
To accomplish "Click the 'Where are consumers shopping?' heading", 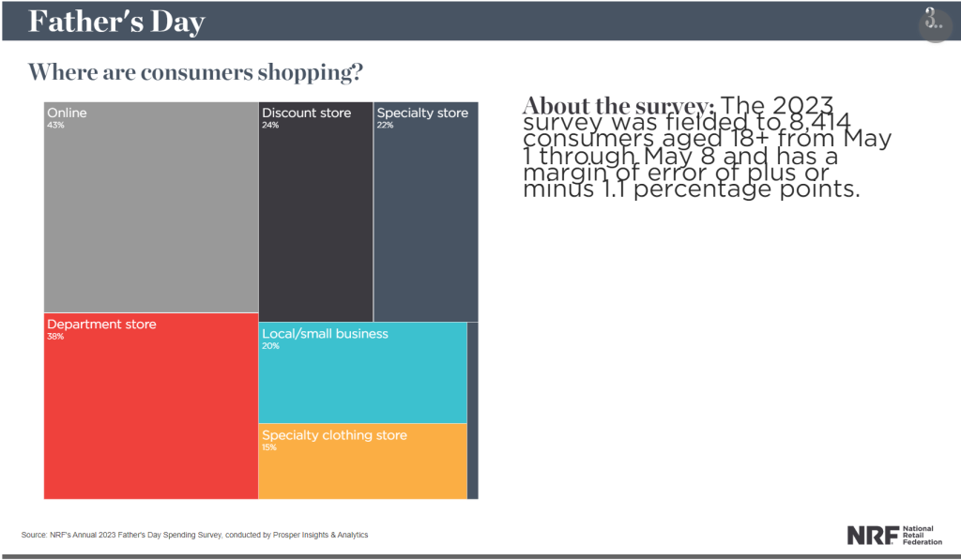I will [x=195, y=72].
